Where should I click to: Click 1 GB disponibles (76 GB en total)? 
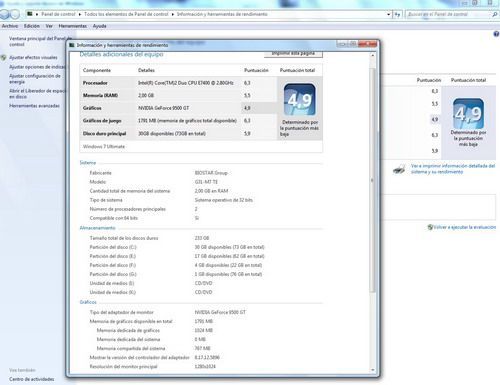(x=228, y=274)
